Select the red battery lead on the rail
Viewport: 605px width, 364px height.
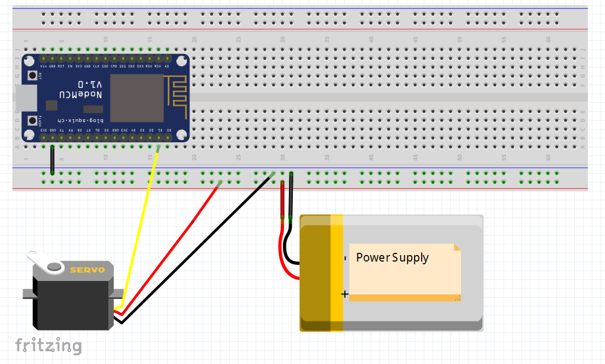(283, 200)
